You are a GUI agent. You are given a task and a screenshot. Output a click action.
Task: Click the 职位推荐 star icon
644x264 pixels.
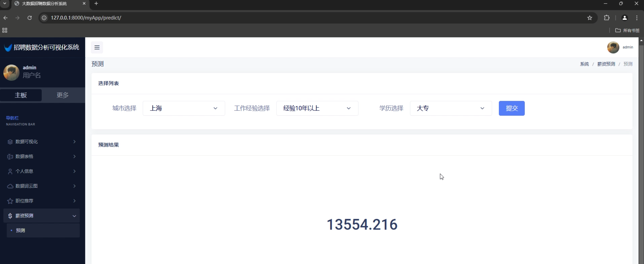coord(10,201)
